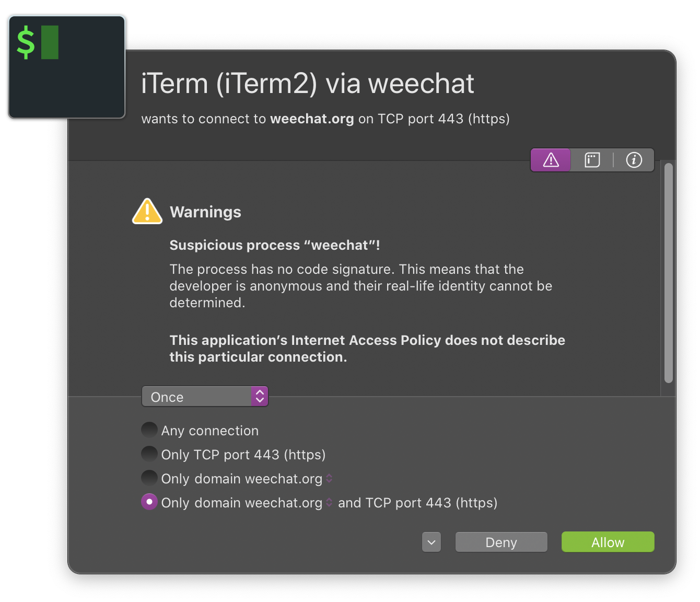This screenshot has height=602, width=700.
Task: Select "Only TCP port 443 (https)" option
Action: [149, 454]
